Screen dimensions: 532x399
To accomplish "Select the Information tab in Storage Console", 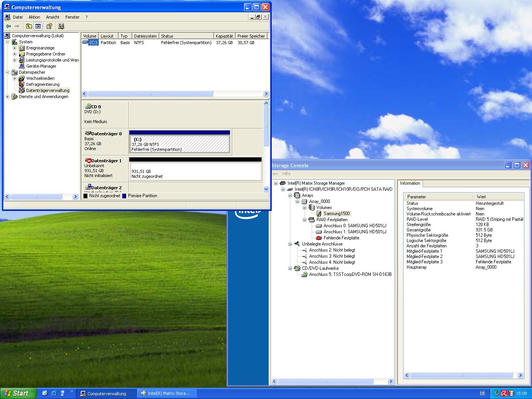I will pyautogui.click(x=410, y=183).
